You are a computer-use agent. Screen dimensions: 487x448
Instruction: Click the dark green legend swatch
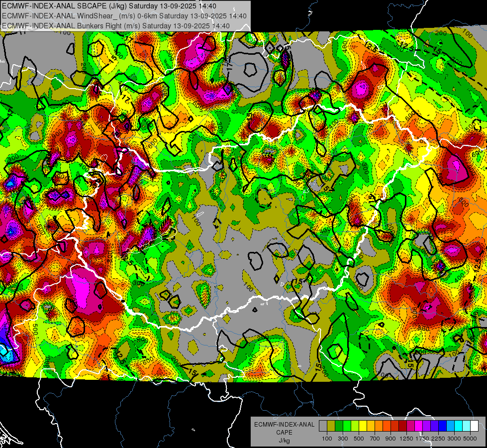[339, 426]
